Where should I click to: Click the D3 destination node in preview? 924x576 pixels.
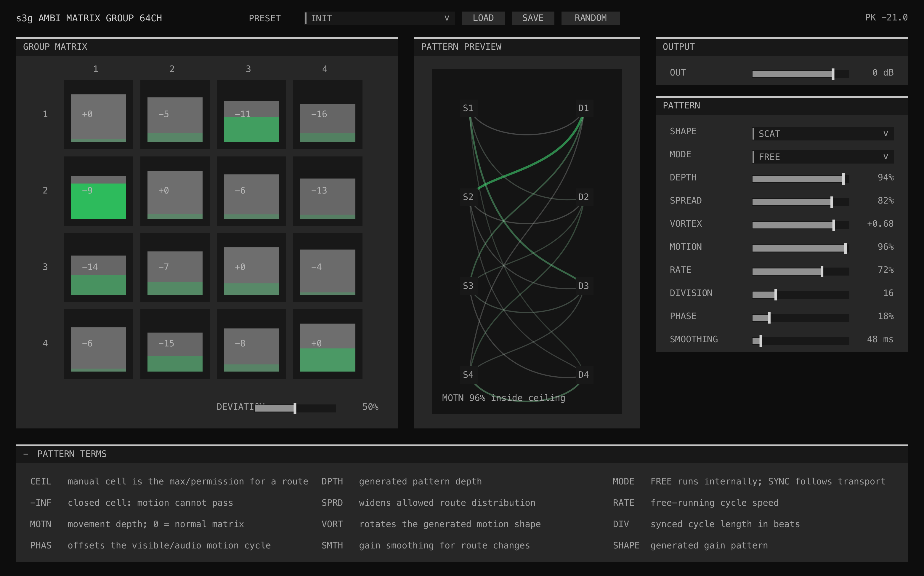(584, 286)
